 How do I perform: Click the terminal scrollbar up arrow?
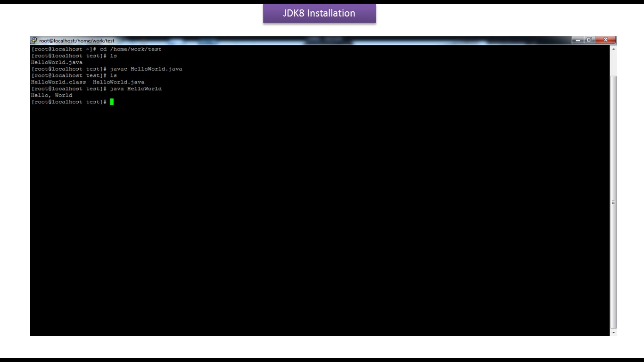(x=613, y=49)
